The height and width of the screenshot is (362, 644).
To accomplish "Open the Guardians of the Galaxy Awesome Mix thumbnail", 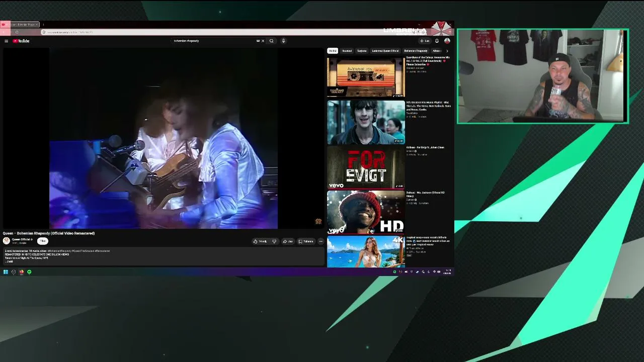I will [x=366, y=76].
